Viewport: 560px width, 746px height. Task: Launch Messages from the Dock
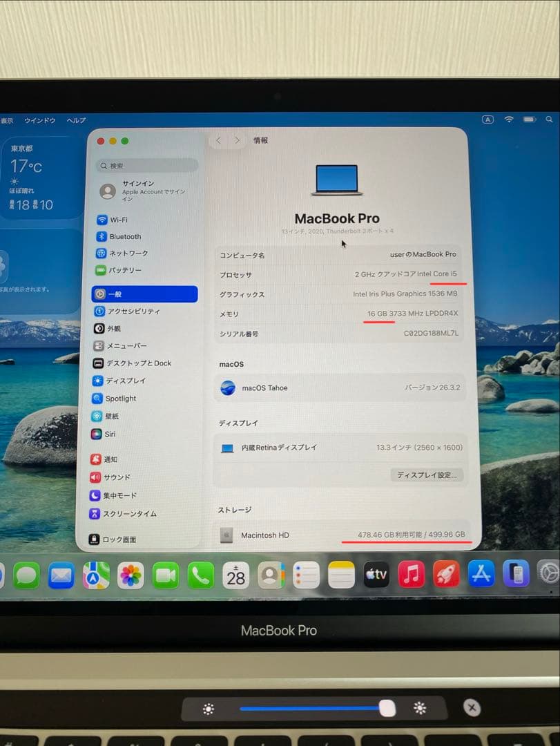[x=26, y=575]
